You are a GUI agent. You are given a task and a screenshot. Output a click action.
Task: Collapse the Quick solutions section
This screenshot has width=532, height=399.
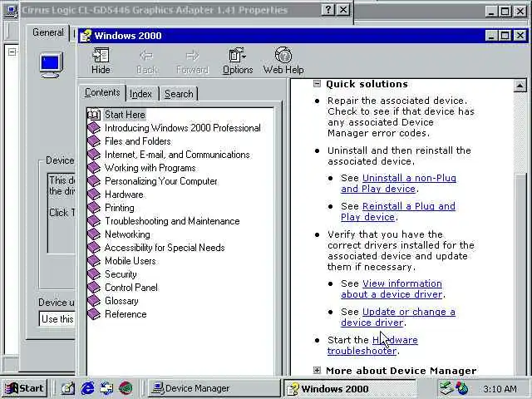point(317,83)
